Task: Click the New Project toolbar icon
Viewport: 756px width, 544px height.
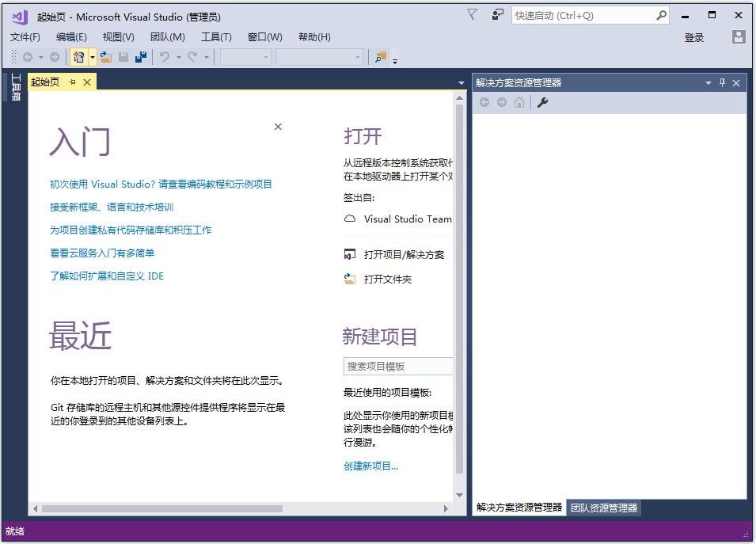Action: coord(78,57)
